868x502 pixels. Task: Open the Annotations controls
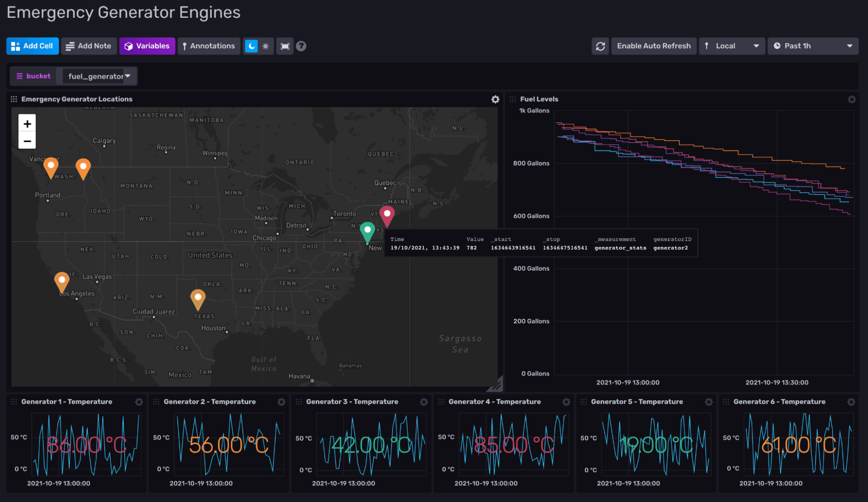pyautogui.click(x=209, y=46)
